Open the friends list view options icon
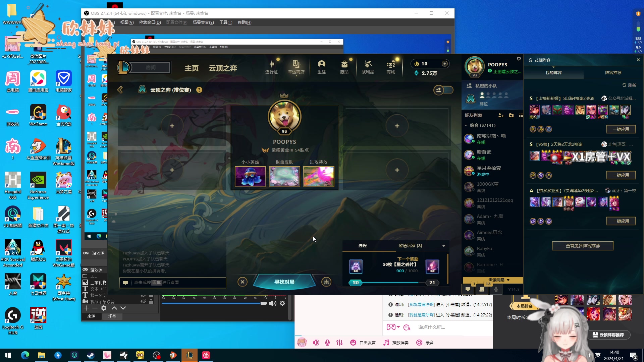Screen dimensions: 644x362 521,115
